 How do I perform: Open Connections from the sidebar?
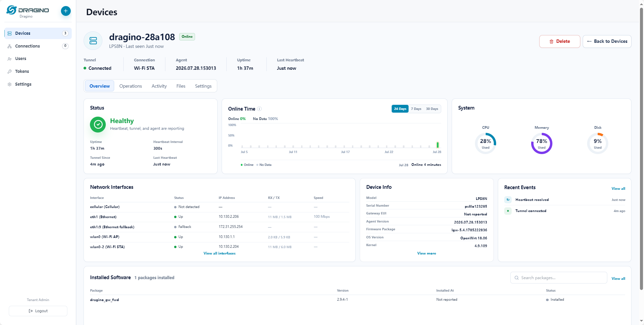click(x=38, y=46)
